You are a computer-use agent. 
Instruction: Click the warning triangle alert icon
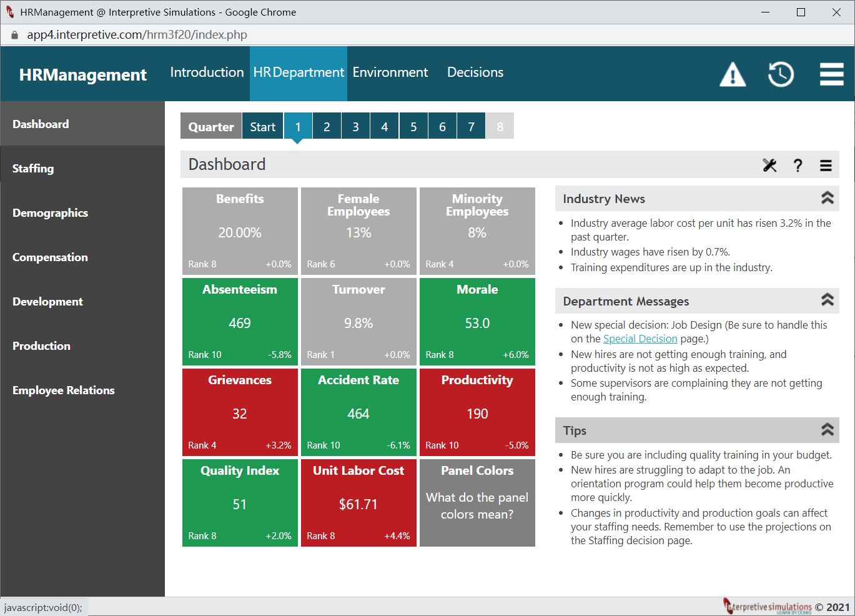point(733,74)
